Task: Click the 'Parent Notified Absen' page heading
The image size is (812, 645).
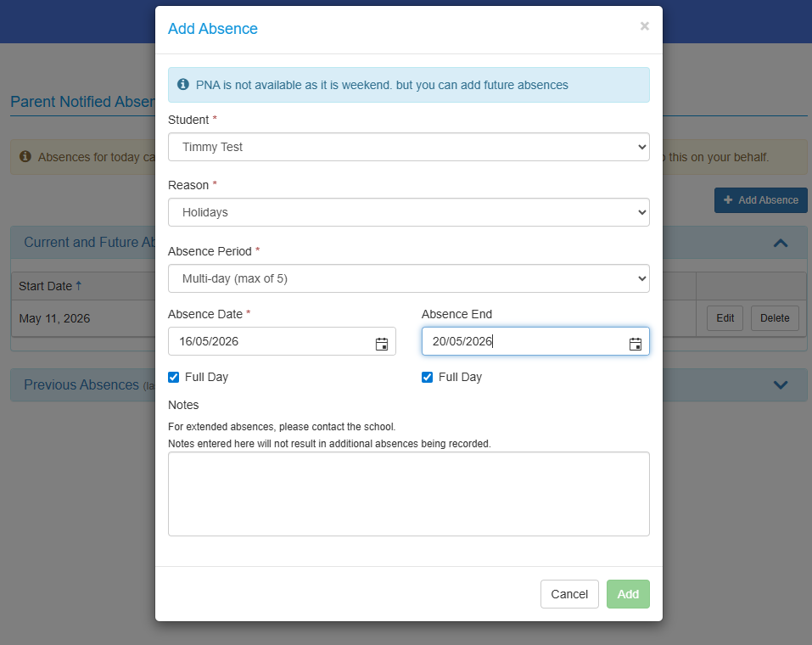Action: point(83,102)
